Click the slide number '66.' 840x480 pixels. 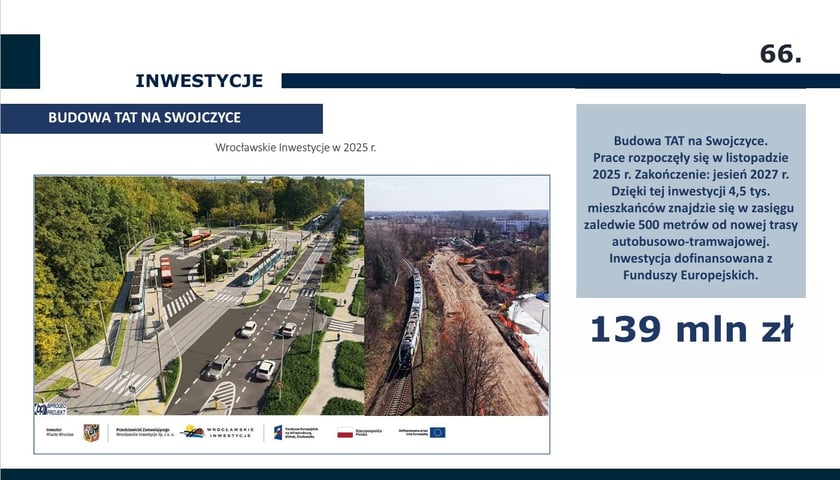click(x=781, y=54)
